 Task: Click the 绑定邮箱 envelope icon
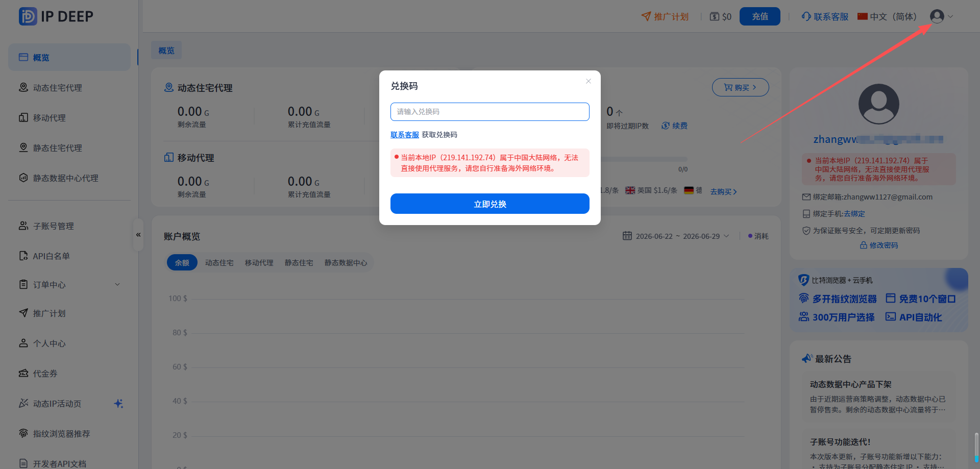pos(806,197)
